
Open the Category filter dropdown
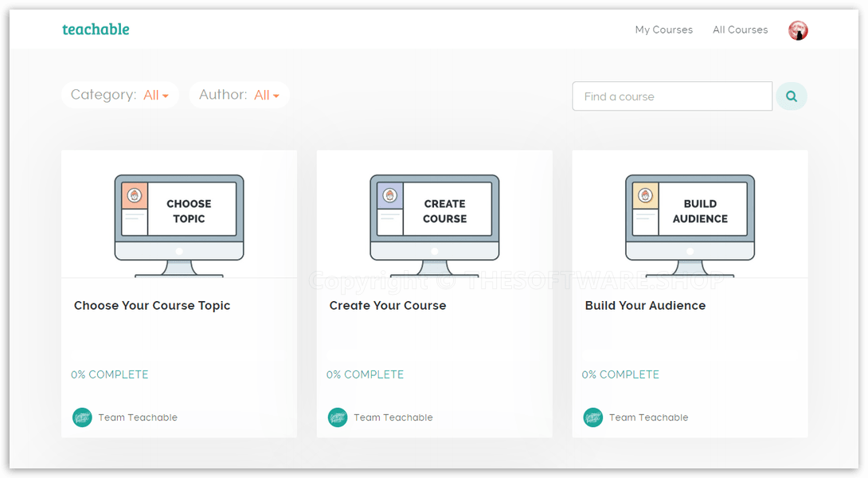click(x=120, y=94)
